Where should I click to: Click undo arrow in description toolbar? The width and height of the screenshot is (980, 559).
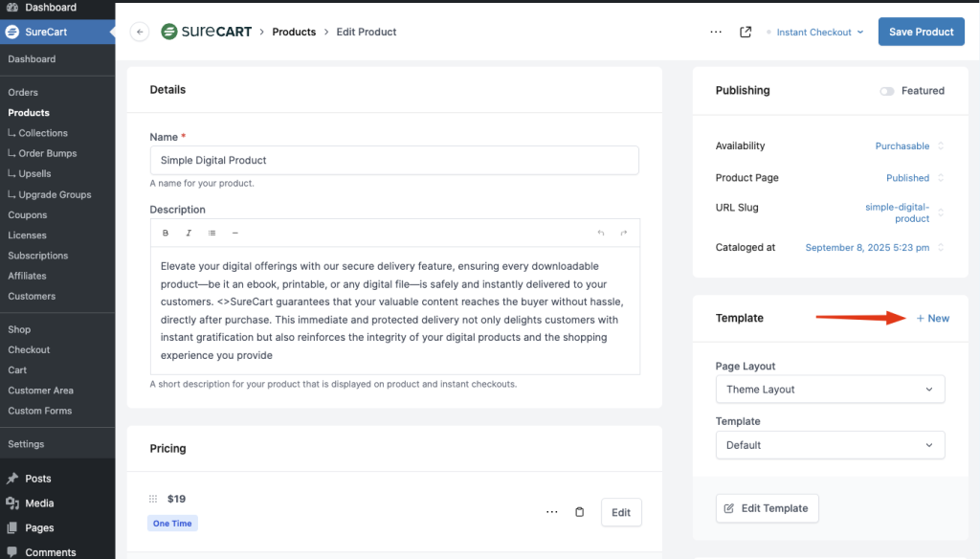click(600, 233)
